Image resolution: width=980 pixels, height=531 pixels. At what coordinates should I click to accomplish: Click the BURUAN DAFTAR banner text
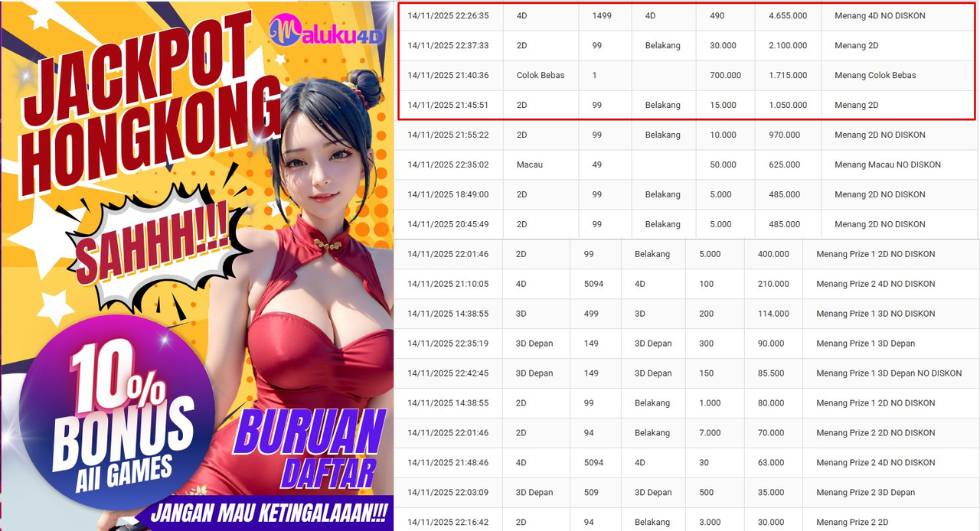coord(310,450)
